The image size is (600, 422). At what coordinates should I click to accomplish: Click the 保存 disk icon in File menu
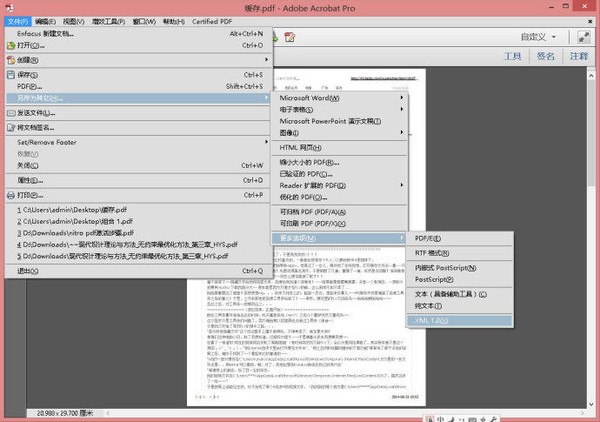[x=10, y=74]
